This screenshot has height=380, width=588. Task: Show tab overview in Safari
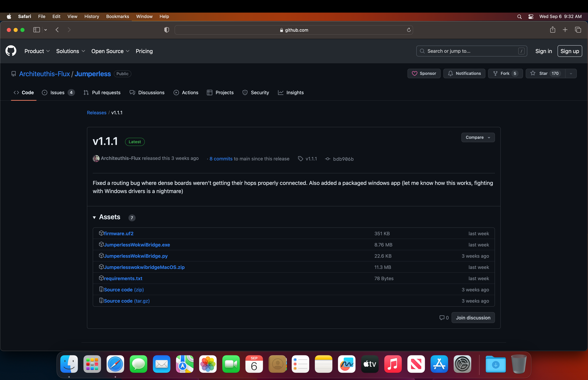578,30
